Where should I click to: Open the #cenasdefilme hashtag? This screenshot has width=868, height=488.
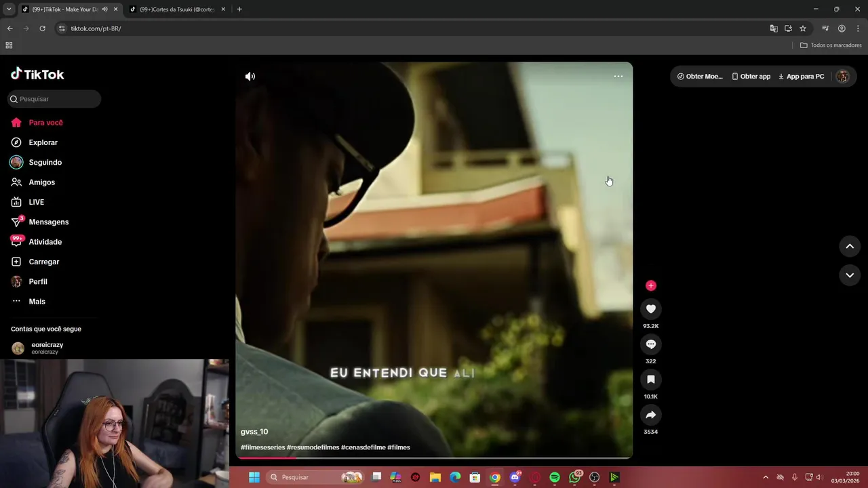tap(363, 447)
